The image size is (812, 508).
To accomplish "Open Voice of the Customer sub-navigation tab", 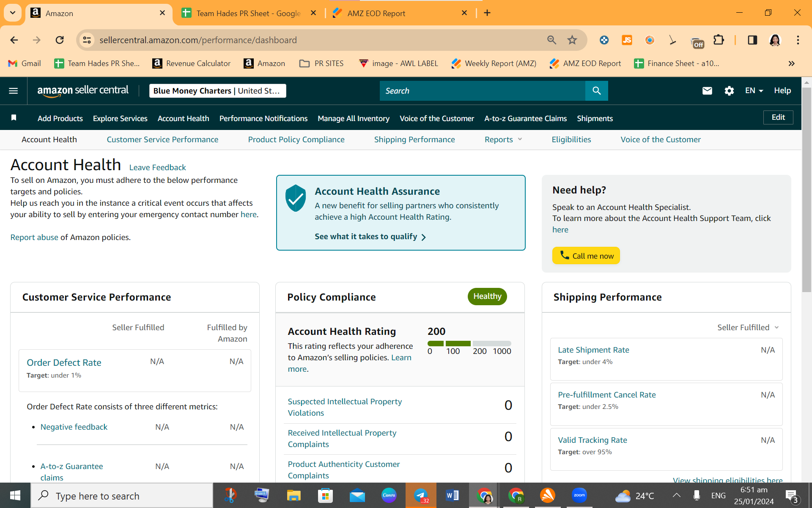I will click(661, 140).
